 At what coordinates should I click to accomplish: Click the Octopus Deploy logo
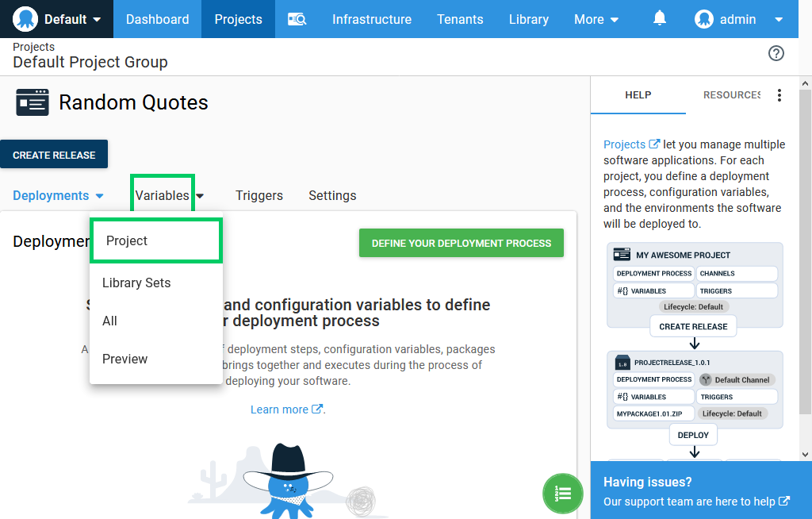click(x=25, y=19)
